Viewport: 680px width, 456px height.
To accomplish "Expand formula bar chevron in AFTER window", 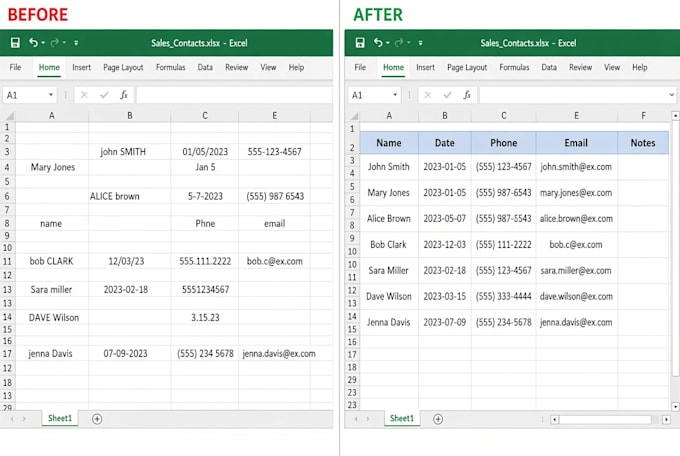I will [672, 95].
